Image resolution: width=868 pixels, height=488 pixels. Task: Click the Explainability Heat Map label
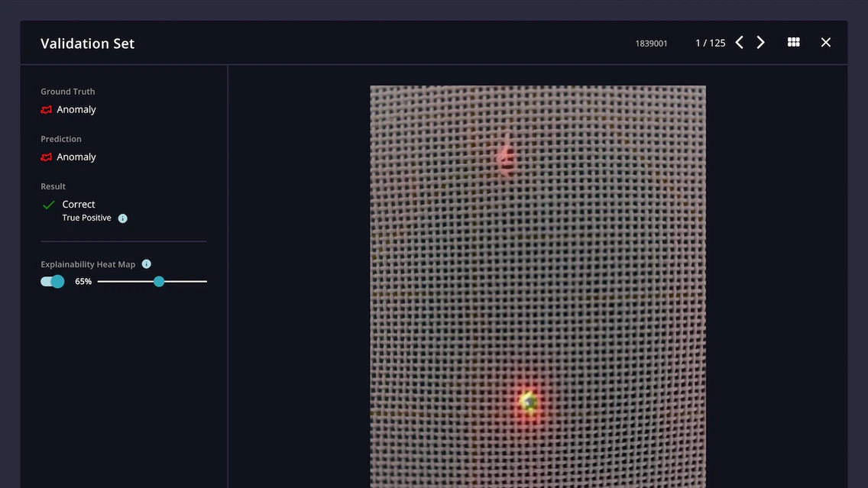point(88,264)
